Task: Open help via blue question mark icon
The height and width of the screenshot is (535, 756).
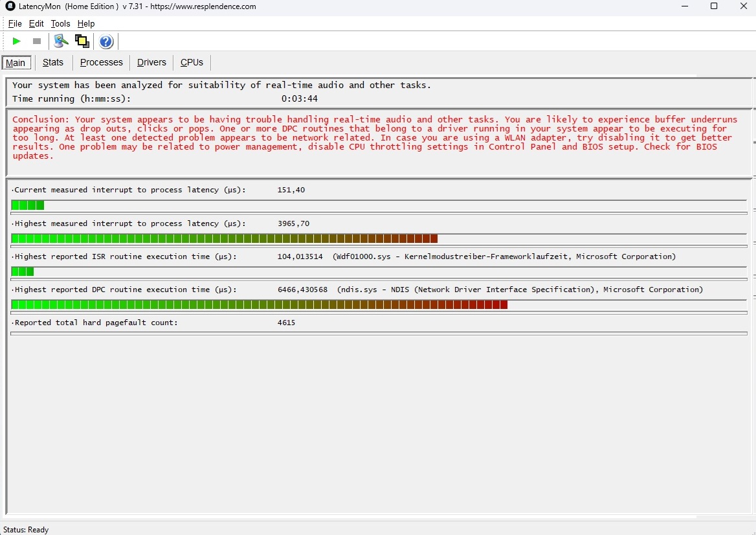Action: (x=106, y=42)
